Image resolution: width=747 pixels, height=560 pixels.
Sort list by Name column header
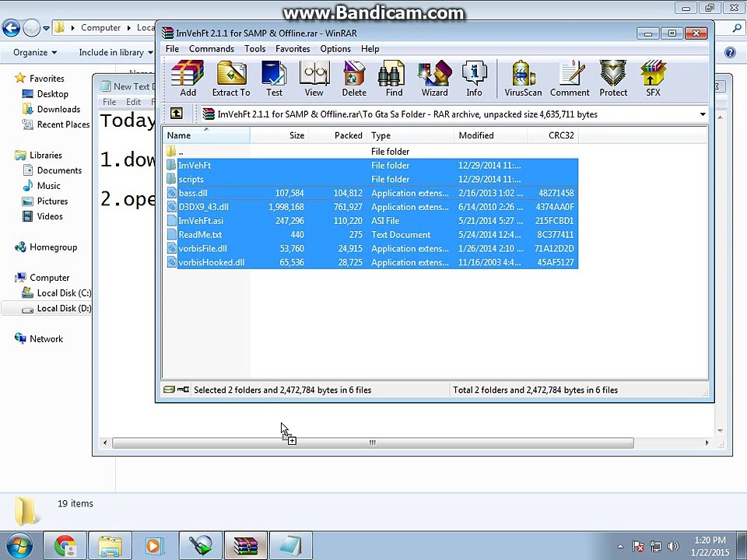[205, 135]
